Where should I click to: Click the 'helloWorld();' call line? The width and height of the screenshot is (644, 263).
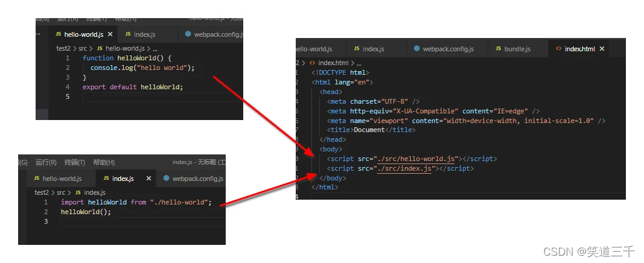click(x=86, y=212)
